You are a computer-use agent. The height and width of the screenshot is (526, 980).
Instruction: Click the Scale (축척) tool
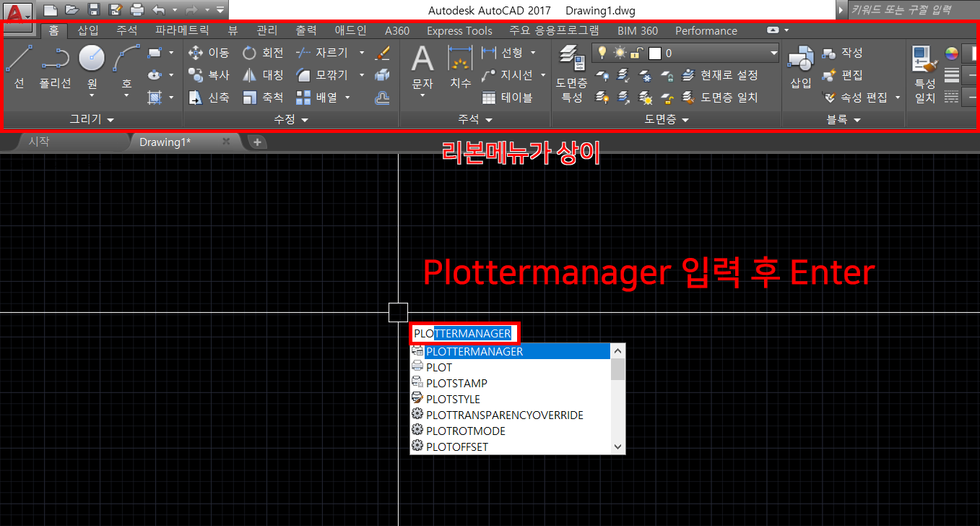263,98
